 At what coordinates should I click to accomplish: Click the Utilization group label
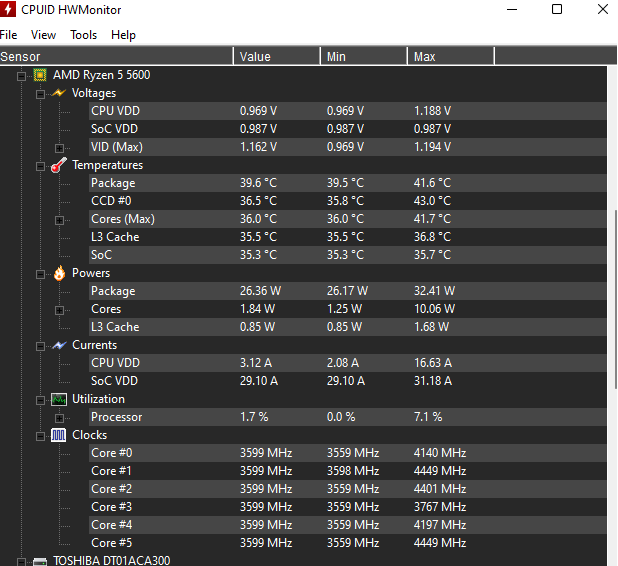tap(99, 399)
